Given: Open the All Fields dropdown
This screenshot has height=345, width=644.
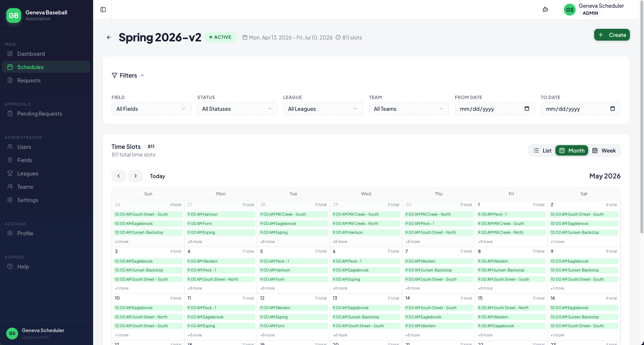Looking at the screenshot, I should click(x=151, y=109).
